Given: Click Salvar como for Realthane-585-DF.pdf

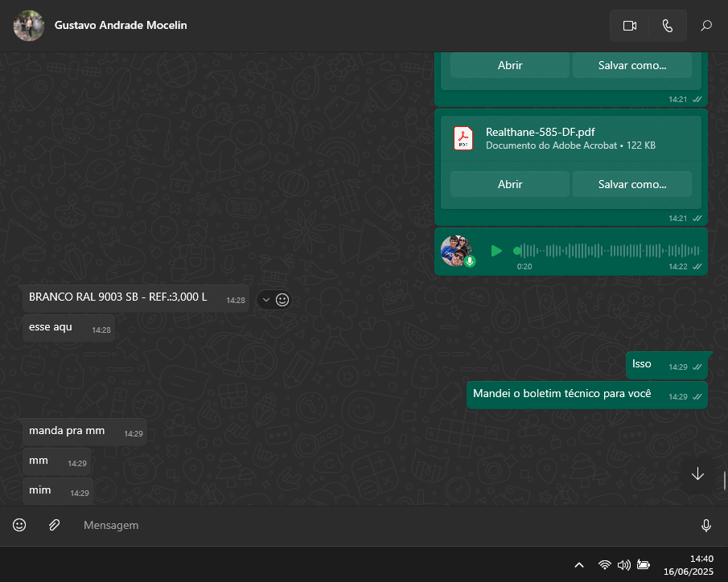Looking at the screenshot, I should tap(631, 184).
